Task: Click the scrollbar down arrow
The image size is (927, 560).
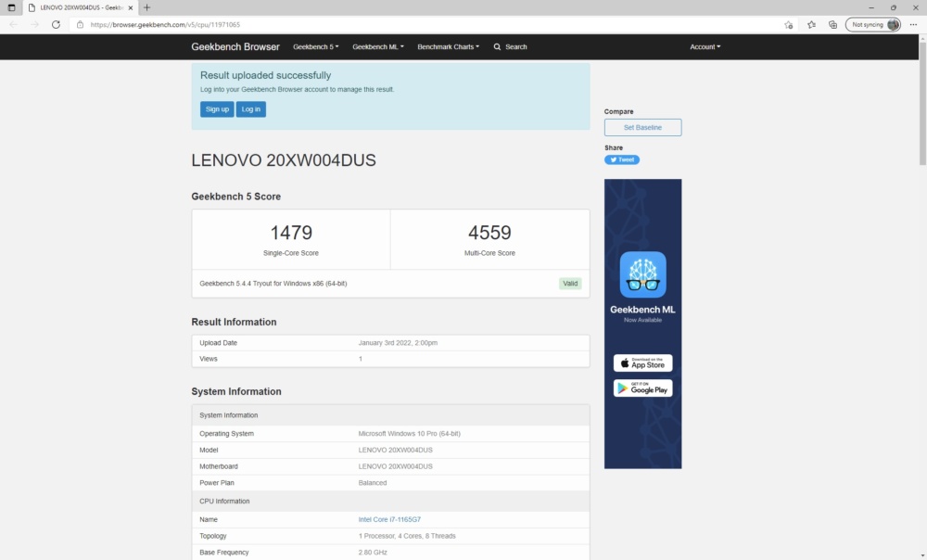Action: point(922,556)
